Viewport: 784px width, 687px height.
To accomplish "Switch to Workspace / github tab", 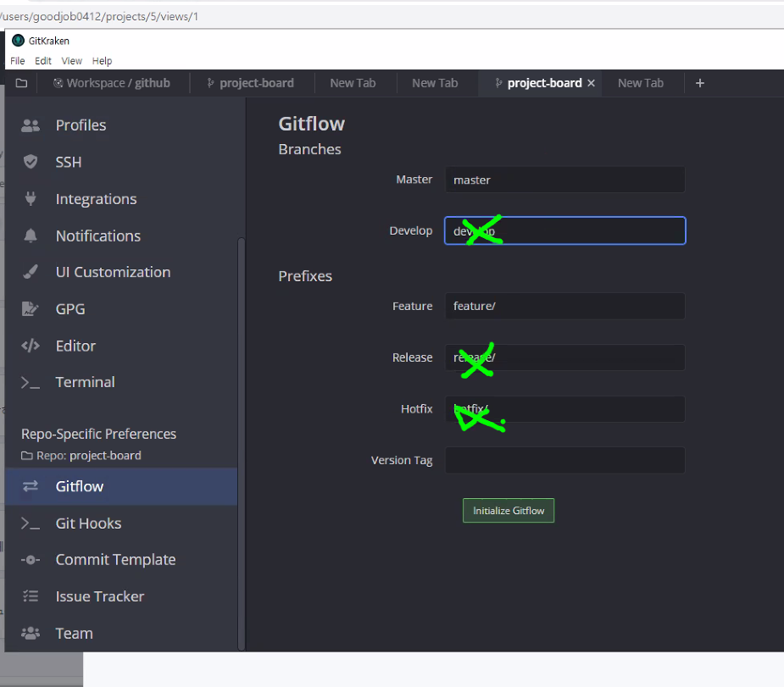I will tap(112, 83).
